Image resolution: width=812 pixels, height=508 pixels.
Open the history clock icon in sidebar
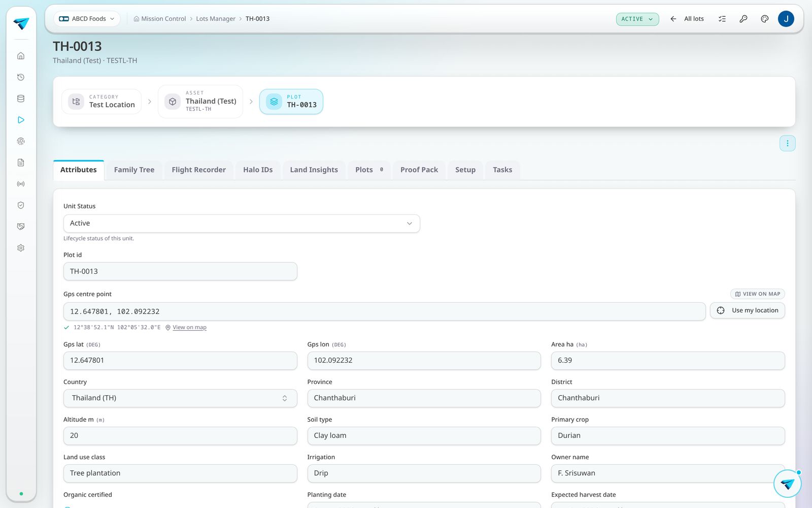pyautogui.click(x=21, y=77)
